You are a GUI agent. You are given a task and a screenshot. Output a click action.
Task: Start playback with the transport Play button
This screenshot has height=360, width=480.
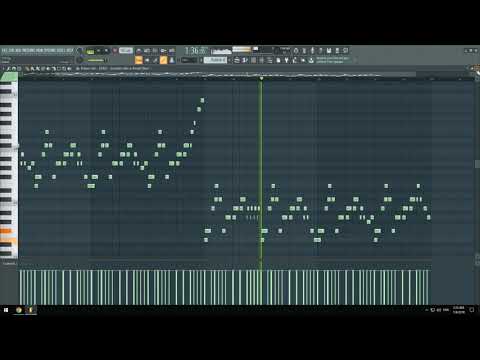[x=98, y=51]
